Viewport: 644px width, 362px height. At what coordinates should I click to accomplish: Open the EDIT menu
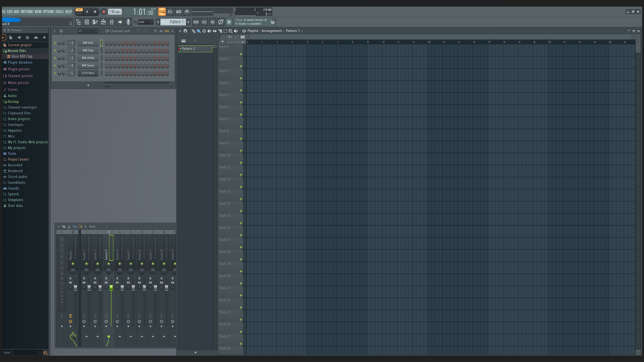click(10, 12)
